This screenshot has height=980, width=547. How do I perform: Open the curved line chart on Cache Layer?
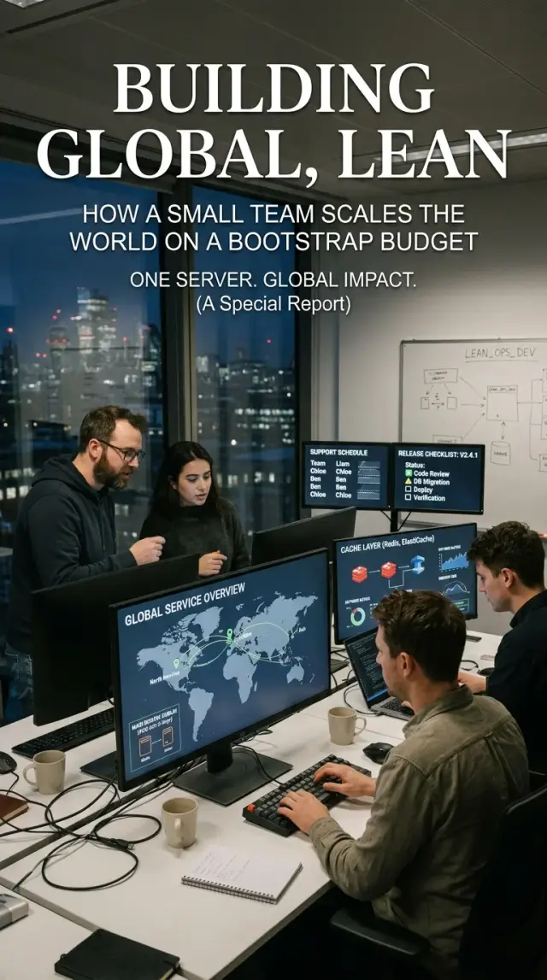(455, 588)
